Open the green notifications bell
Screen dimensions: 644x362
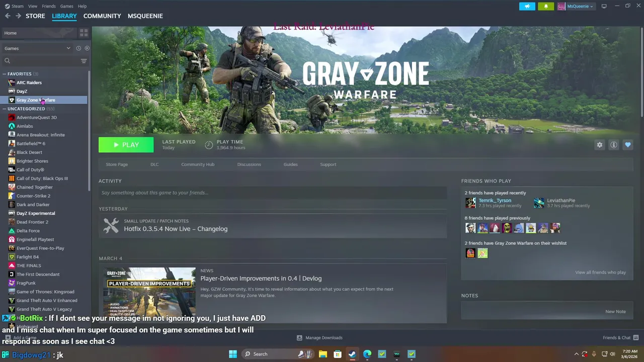pos(546,6)
